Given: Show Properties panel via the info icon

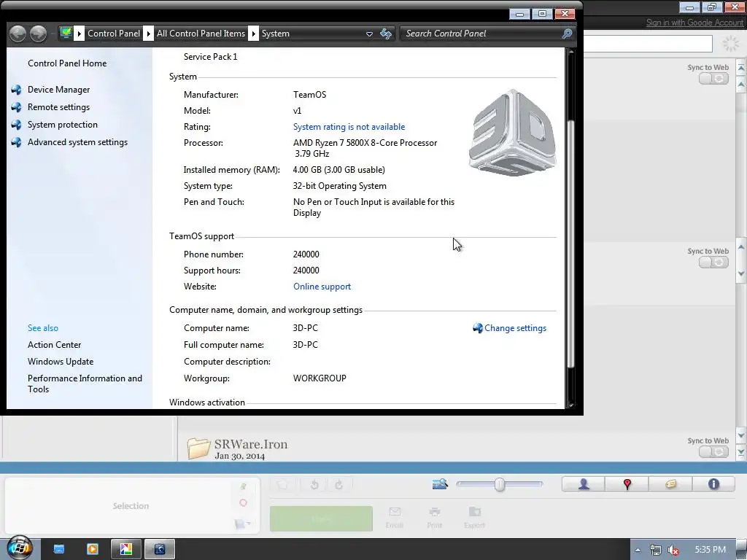Looking at the screenshot, I should click(713, 484).
